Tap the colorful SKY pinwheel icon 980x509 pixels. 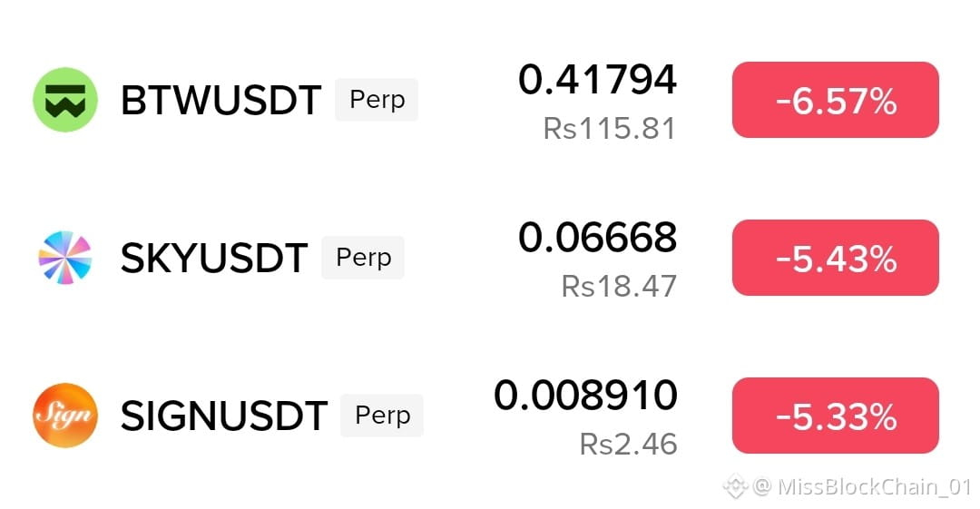point(65,258)
